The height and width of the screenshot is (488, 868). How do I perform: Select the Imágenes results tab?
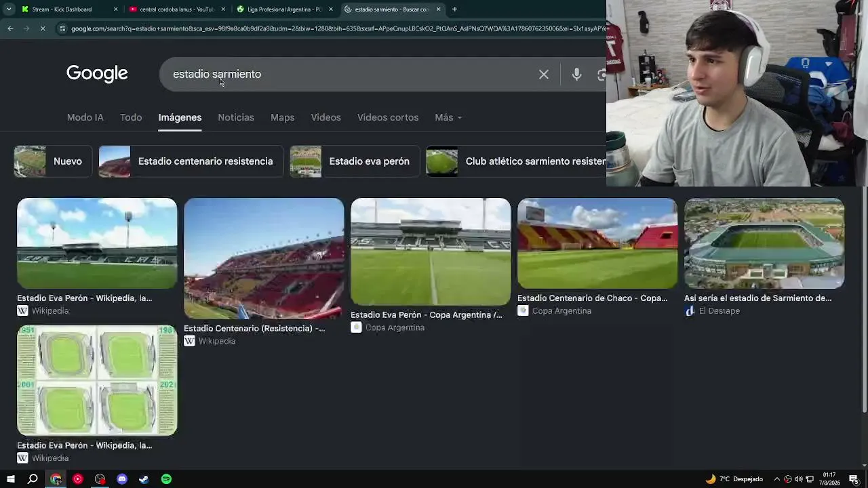coord(180,117)
